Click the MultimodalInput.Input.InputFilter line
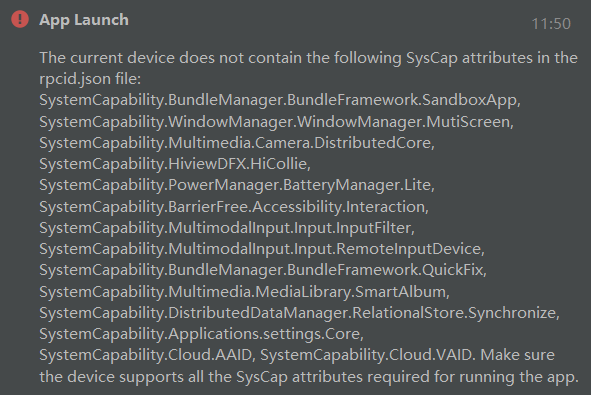This screenshot has height=395, width=591. 227,228
